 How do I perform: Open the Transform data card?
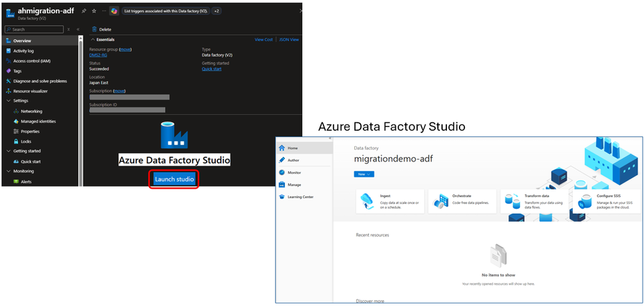coord(535,201)
